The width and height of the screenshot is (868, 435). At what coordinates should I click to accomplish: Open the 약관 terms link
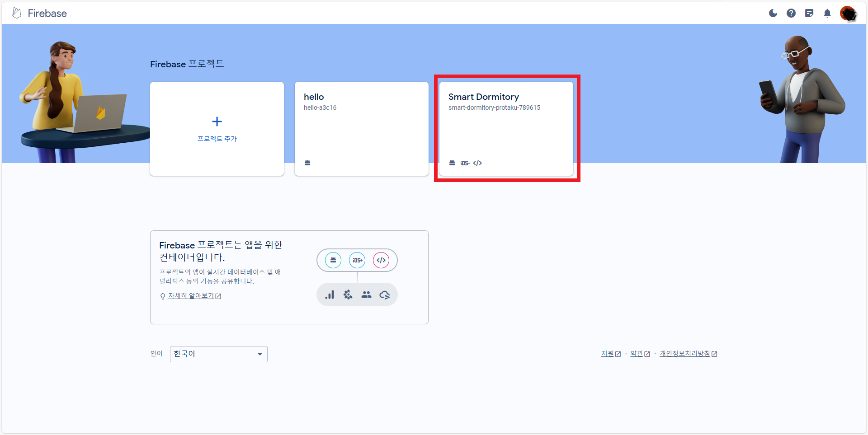(x=640, y=354)
